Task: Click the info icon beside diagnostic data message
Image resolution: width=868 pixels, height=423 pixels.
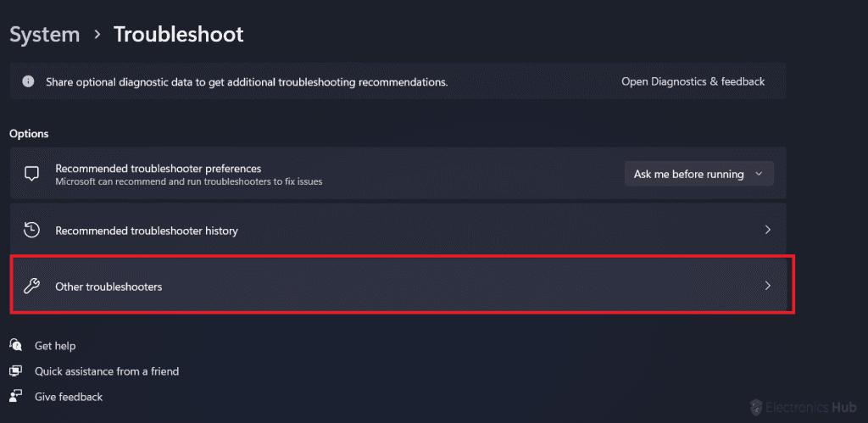Action: pos(29,81)
